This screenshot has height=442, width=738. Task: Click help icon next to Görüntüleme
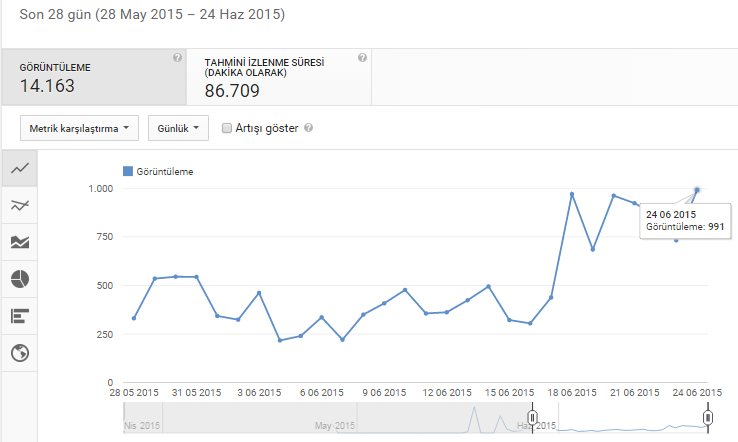click(x=177, y=58)
